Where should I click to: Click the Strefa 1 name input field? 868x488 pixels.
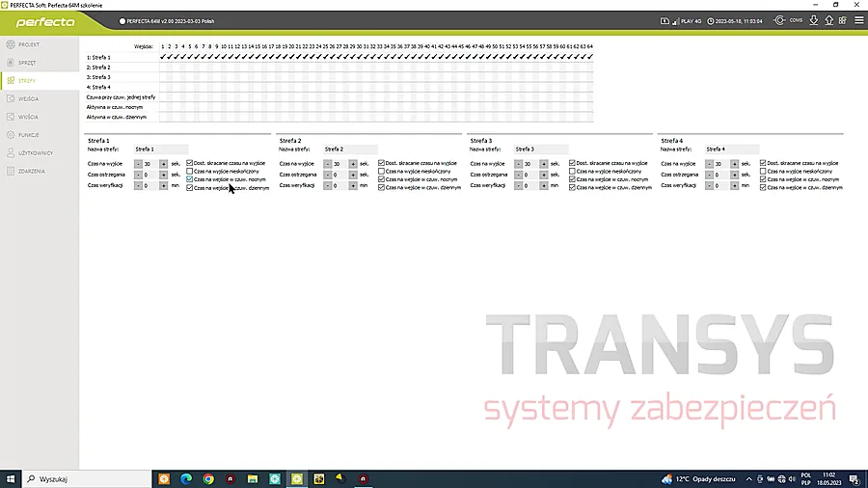[x=160, y=149]
